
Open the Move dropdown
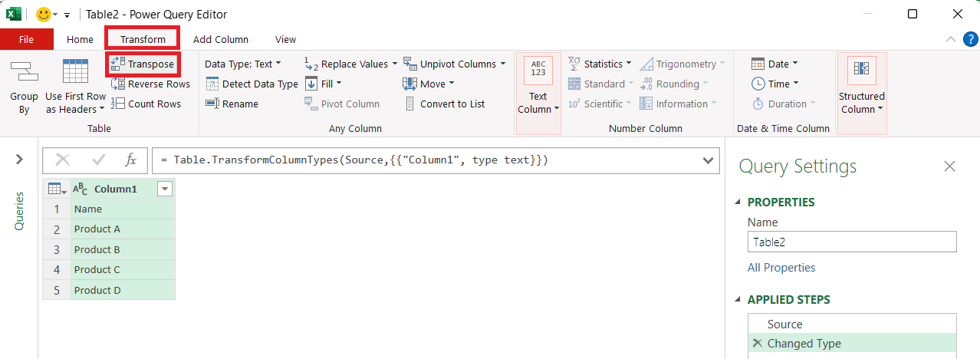pyautogui.click(x=428, y=84)
